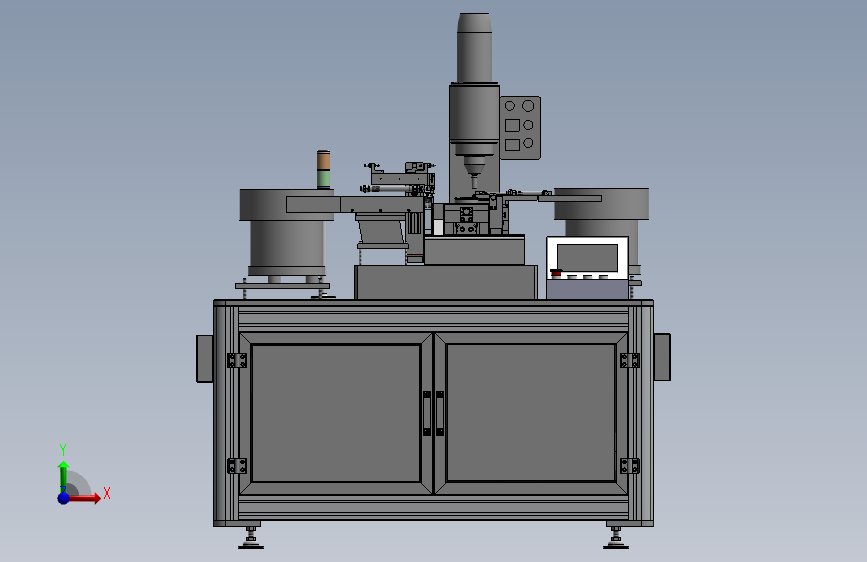Select the right cabinet door handle
Viewport: 867px width, 562px height.
click(x=440, y=413)
